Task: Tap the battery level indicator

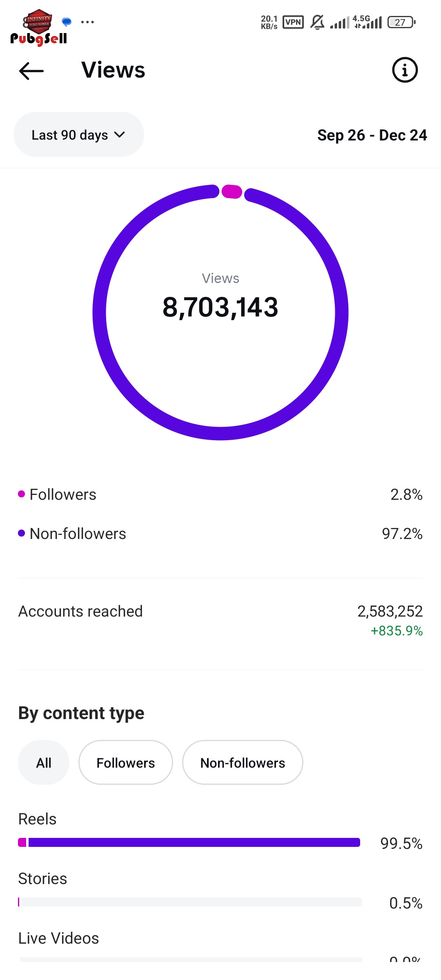Action: [x=401, y=22]
